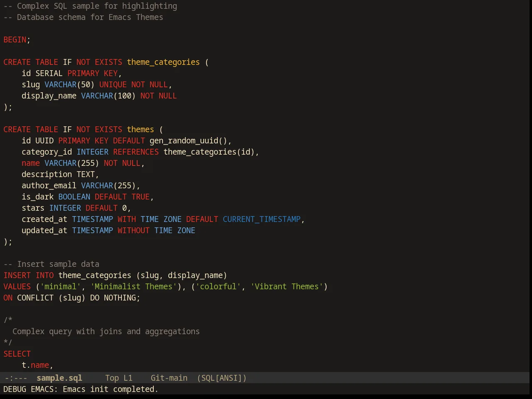Viewport: 532px width, 399px height.
Task: Click category_id column name
Action: click(x=47, y=152)
